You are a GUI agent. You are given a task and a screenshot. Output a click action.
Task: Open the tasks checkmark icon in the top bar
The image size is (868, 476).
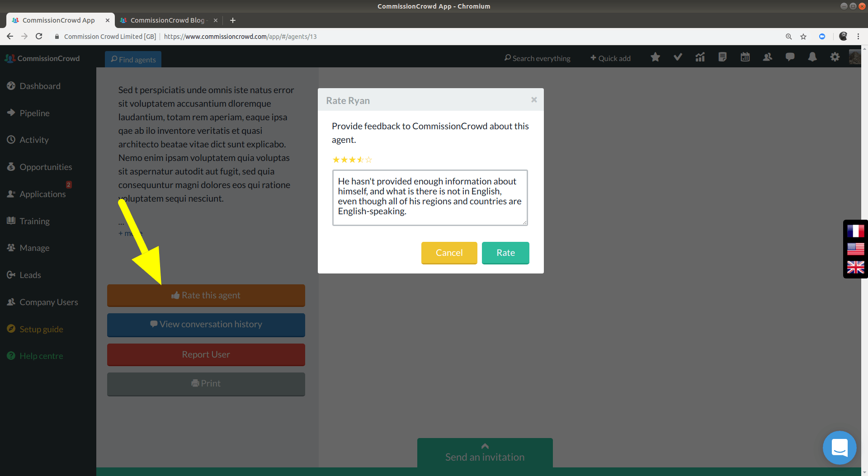(x=678, y=57)
